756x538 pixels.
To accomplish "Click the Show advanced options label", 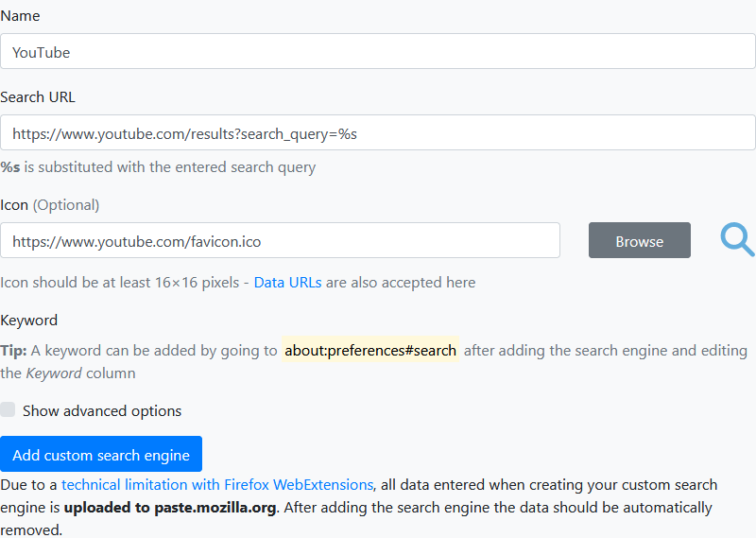I will (x=102, y=410).
